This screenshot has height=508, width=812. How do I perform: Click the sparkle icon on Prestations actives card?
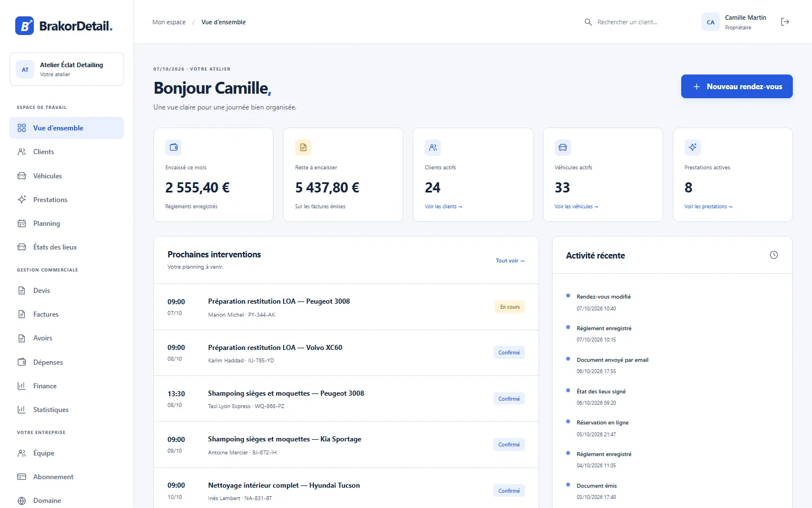(x=692, y=147)
